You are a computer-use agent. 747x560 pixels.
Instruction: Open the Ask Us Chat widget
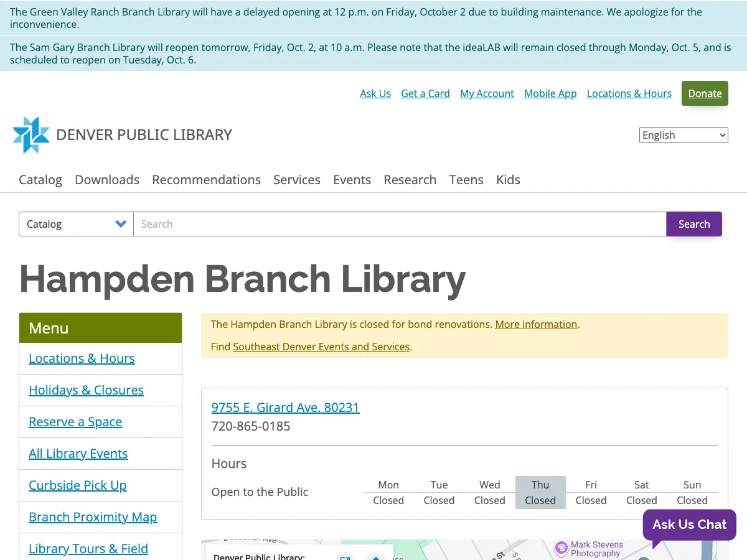tap(689, 525)
